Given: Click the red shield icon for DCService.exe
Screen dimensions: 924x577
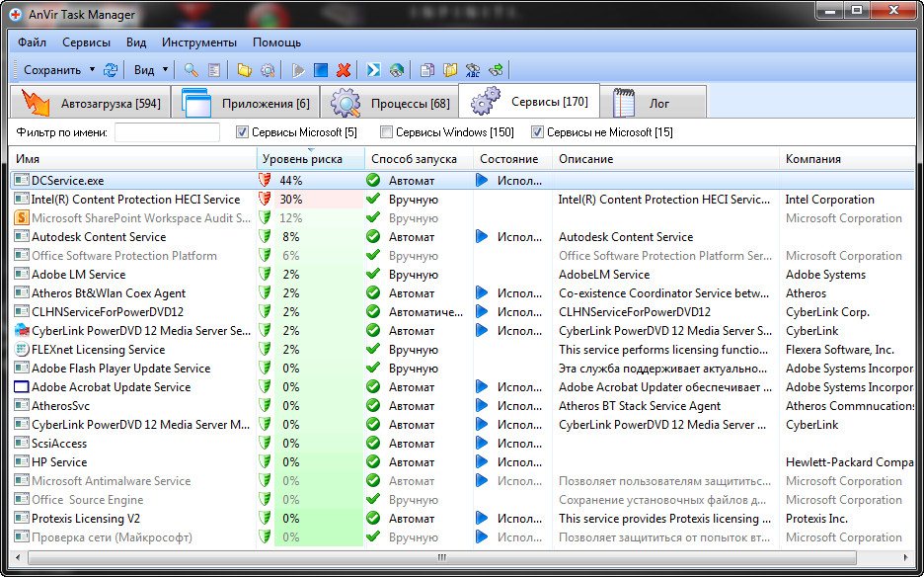Looking at the screenshot, I should 265,181.
